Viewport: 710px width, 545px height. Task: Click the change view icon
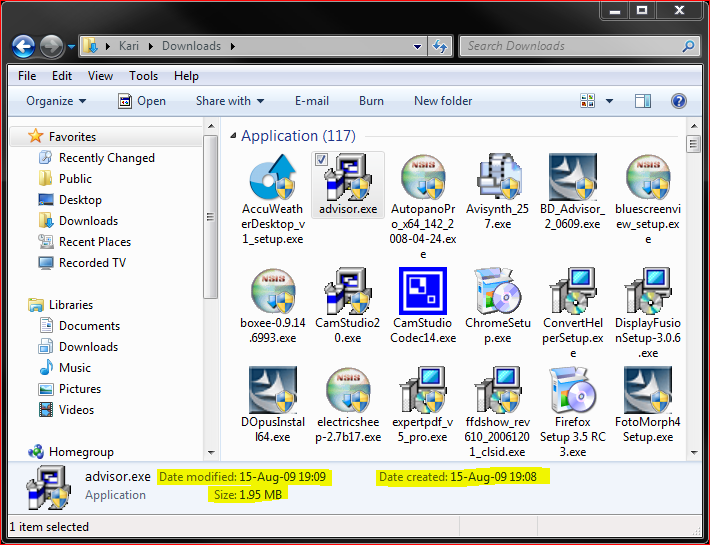pos(587,101)
